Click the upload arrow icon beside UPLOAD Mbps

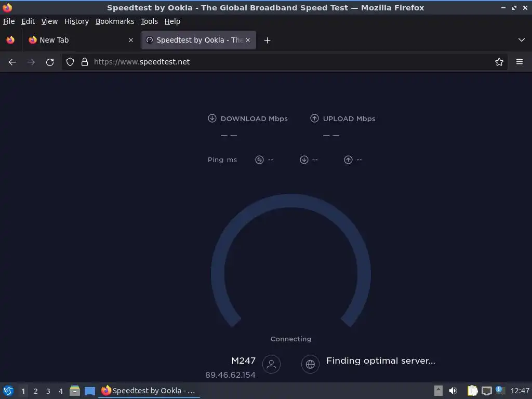coord(314,118)
